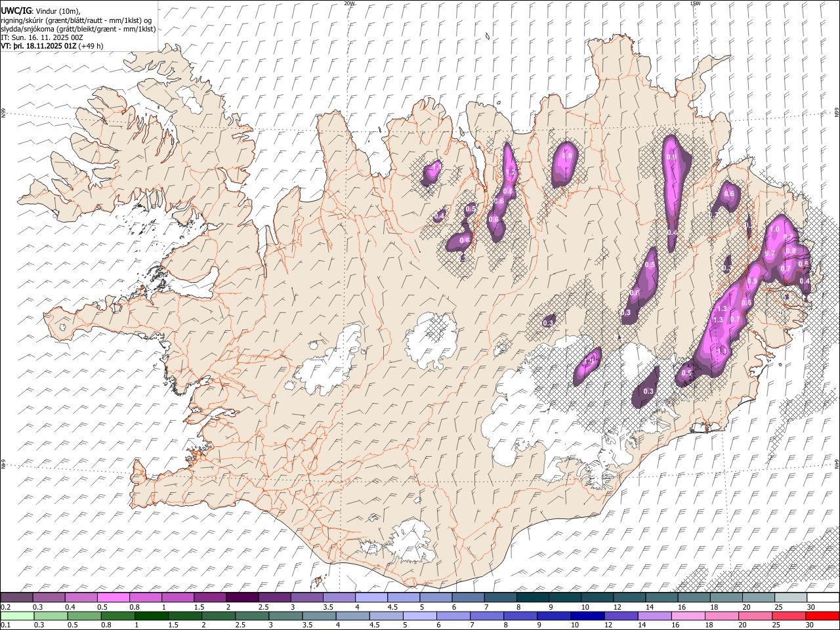This screenshot has height=630, width=840.
Task: Click the IT: Sun. 16. 11. 2025 00Z line
Action: coord(42,38)
